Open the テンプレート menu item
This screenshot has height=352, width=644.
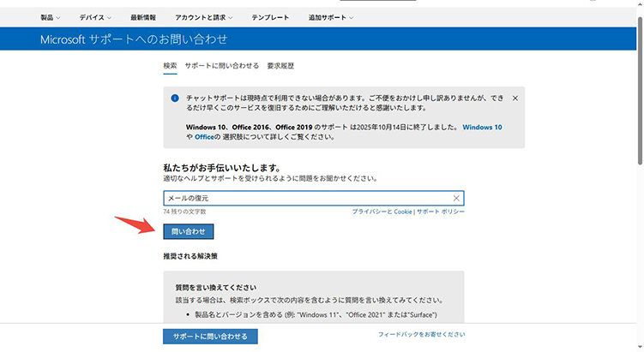[270, 18]
